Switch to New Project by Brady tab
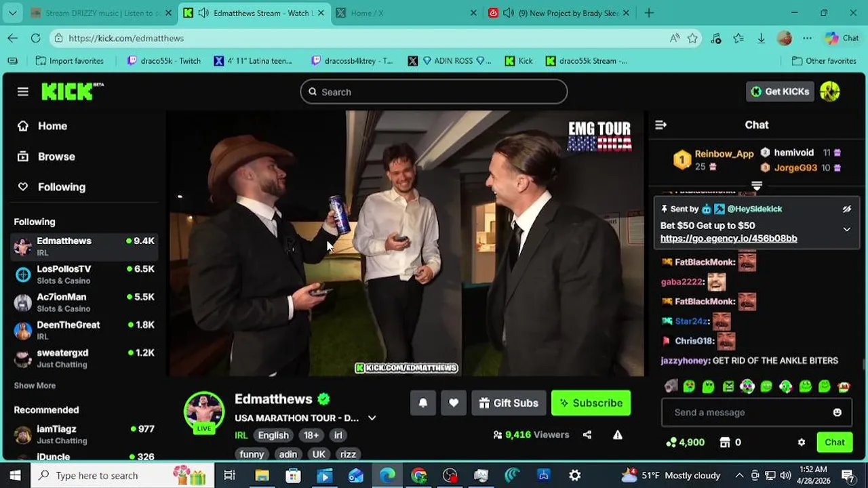This screenshot has height=488, width=868. 559,13
